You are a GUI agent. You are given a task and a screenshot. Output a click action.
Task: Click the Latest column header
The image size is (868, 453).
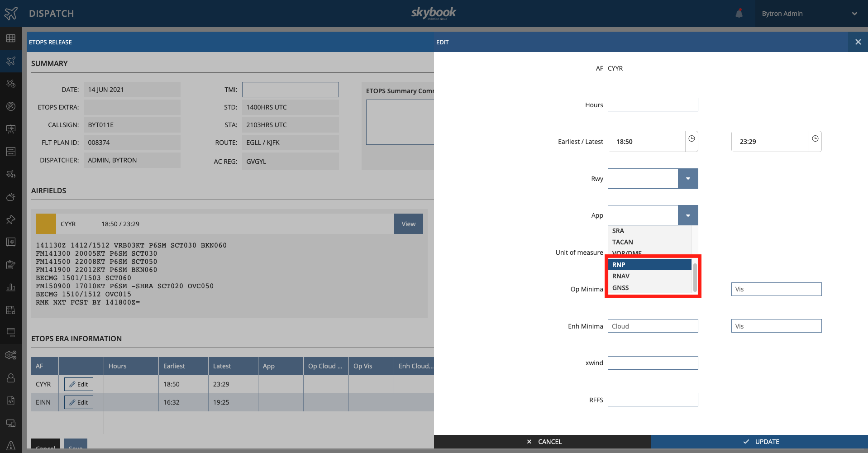coord(233,366)
